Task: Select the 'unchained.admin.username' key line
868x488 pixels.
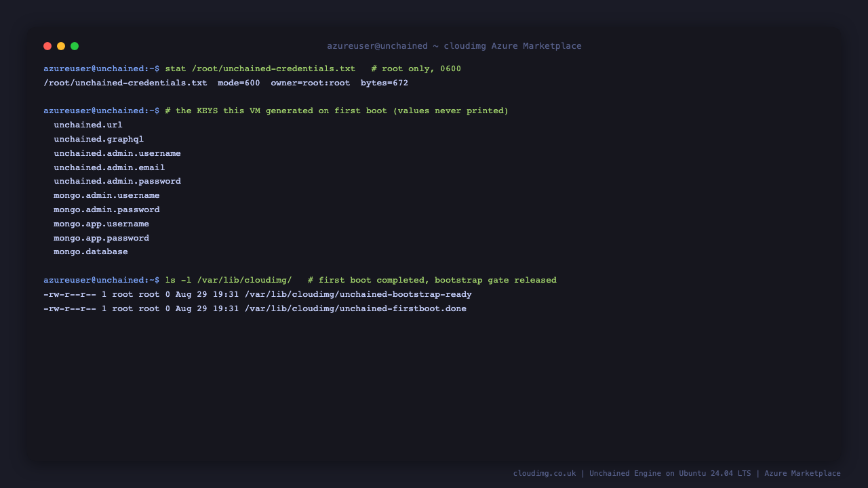Action: coord(117,154)
